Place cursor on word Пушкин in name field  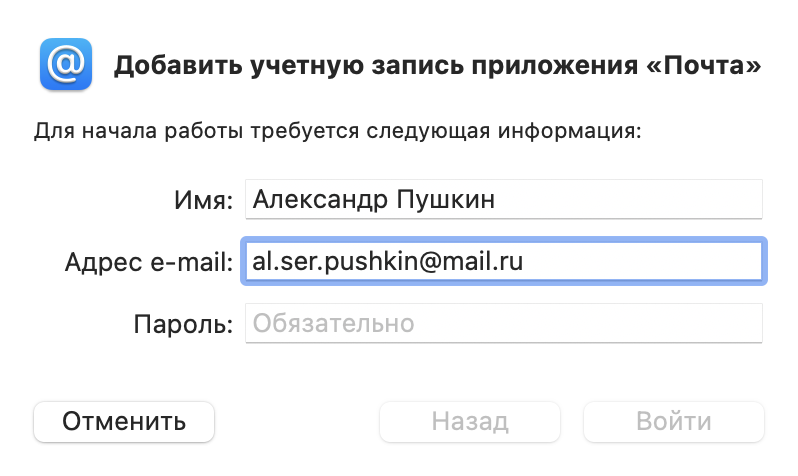(445, 199)
